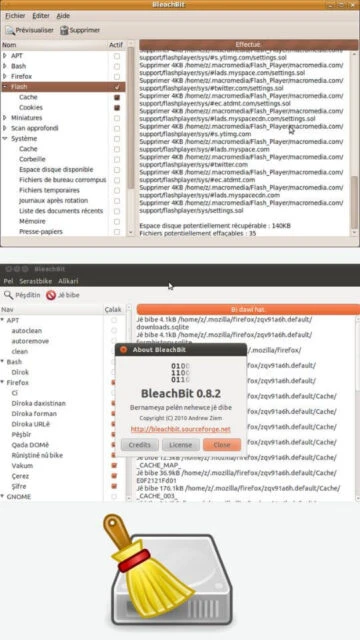Enable the Corbeille checkbox
Viewport: 360px width, 640px height.
click(117, 160)
